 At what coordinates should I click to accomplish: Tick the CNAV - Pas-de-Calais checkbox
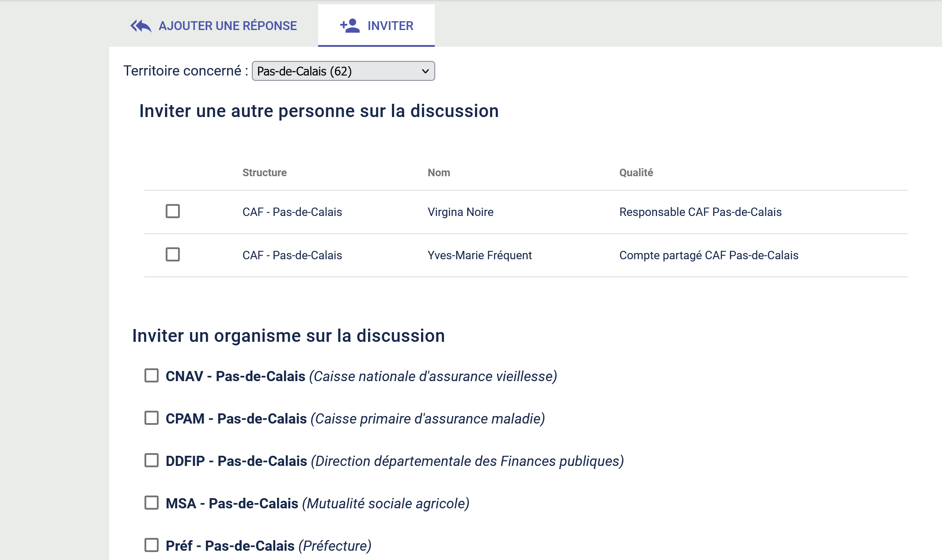click(152, 376)
